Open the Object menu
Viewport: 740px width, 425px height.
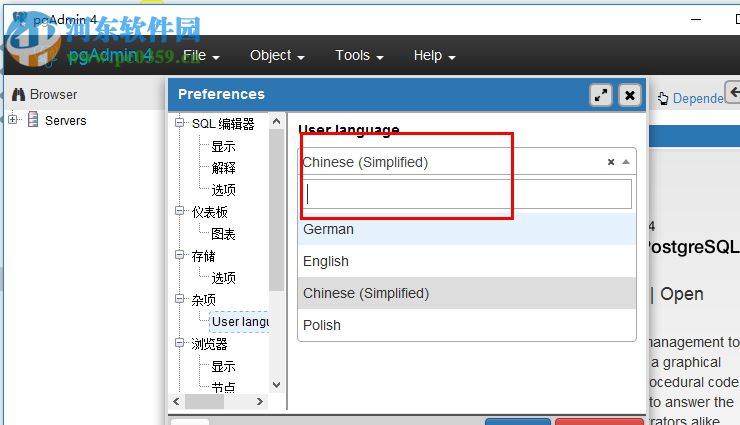tap(277, 56)
